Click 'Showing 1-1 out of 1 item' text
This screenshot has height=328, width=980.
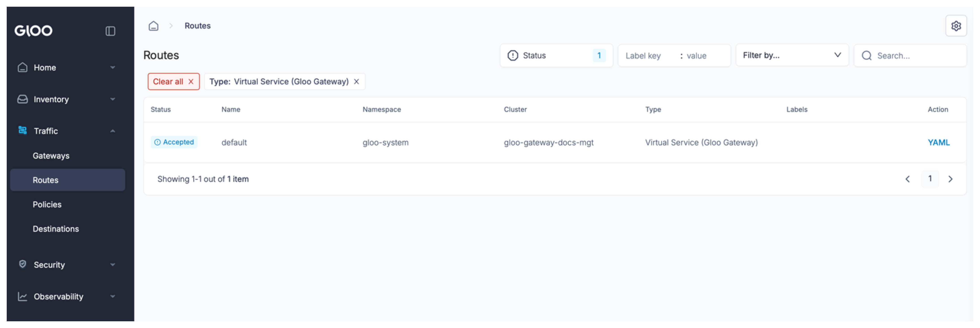tap(203, 179)
